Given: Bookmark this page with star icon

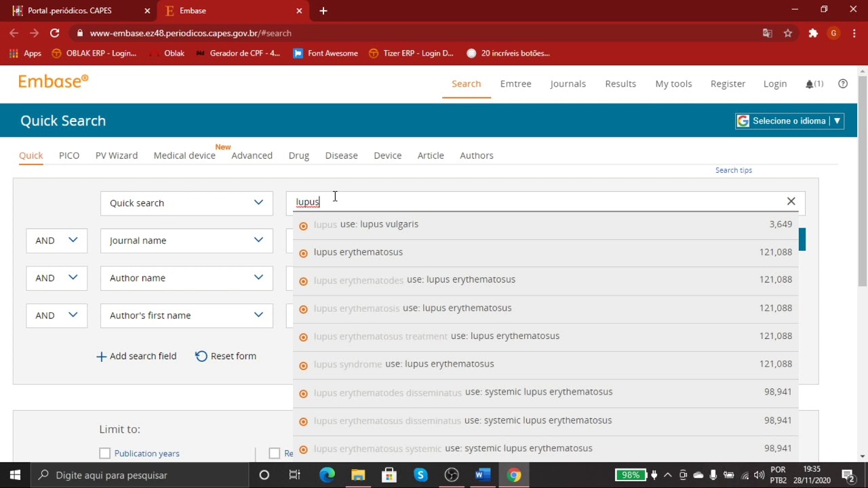Looking at the screenshot, I should (788, 33).
